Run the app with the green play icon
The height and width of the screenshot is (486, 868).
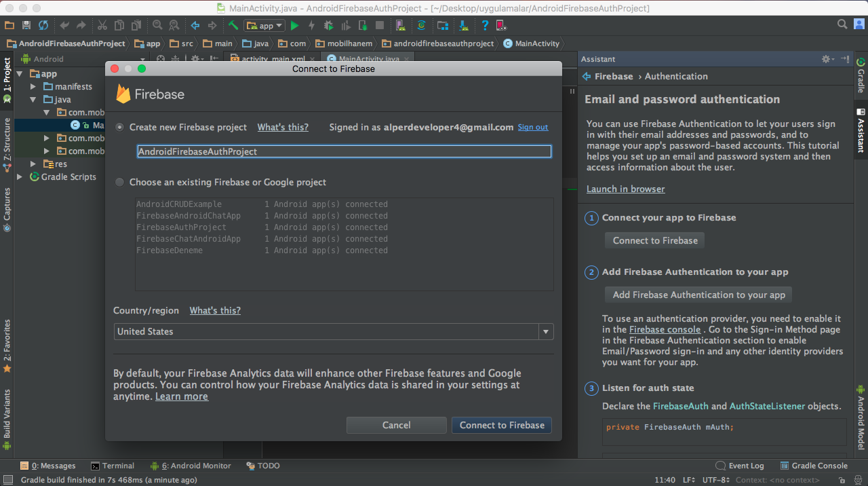[294, 26]
